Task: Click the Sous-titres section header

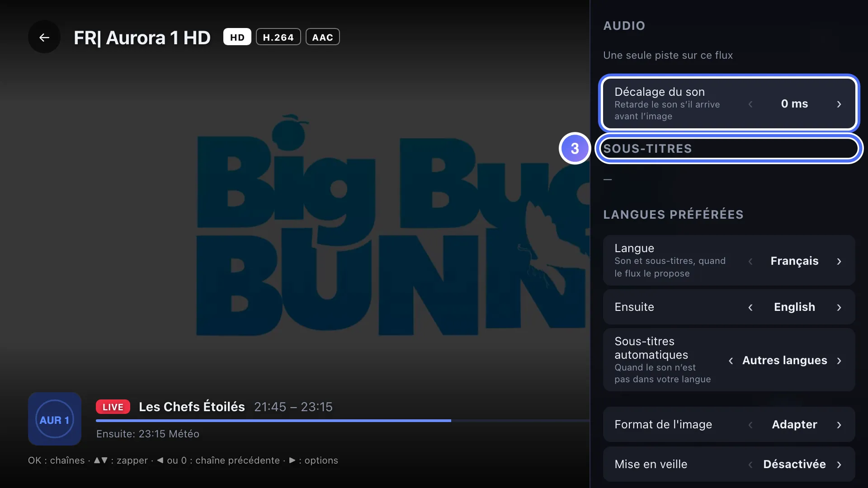Action: 647,149
